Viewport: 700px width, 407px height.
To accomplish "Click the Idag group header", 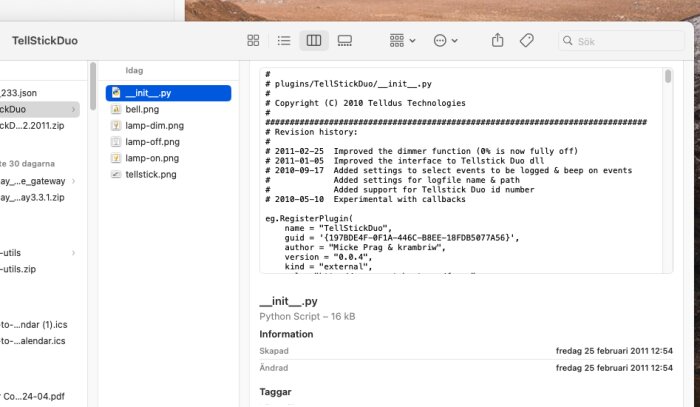I will point(134,71).
